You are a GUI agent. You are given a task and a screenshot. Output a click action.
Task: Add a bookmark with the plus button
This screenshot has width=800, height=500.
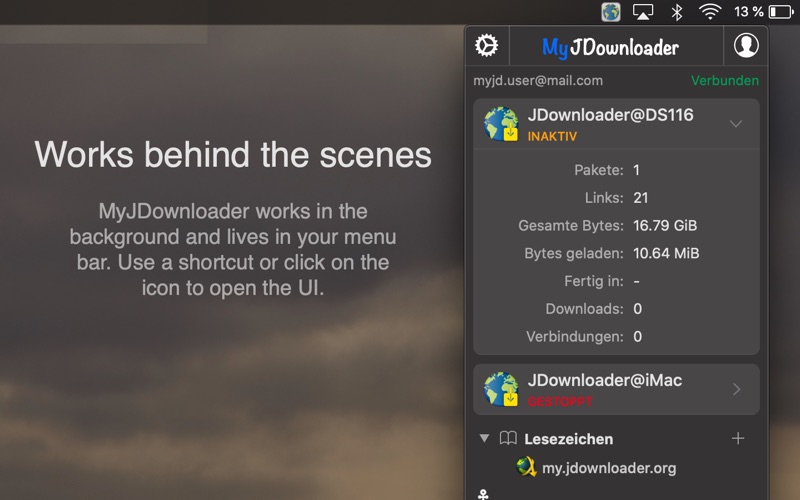(738, 438)
